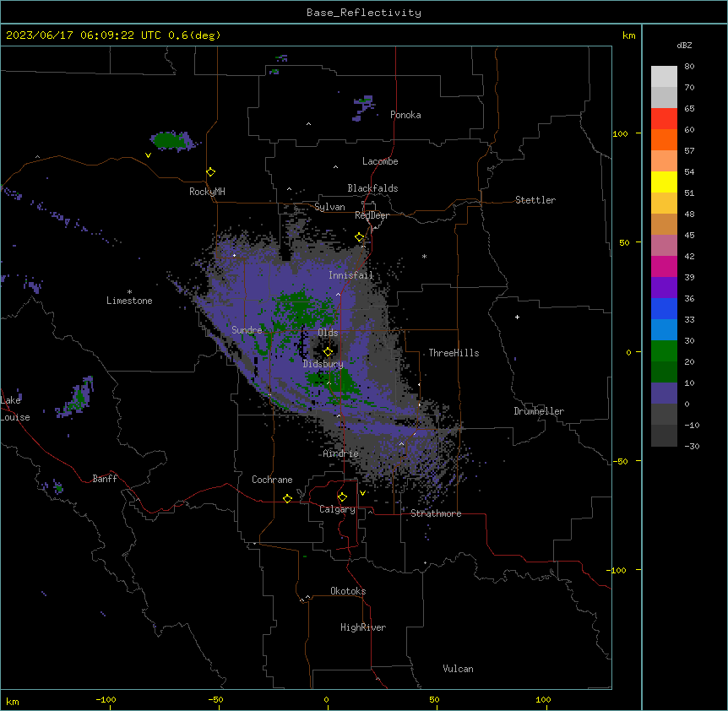Image resolution: width=728 pixels, height=711 pixels.
Task: Click the Didsbury label
Action: click(x=323, y=364)
